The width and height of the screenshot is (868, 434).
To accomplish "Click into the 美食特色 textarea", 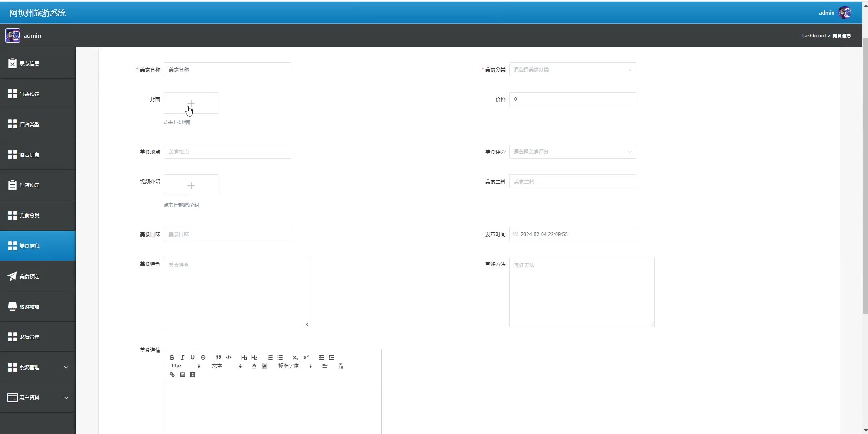I will [x=237, y=292].
